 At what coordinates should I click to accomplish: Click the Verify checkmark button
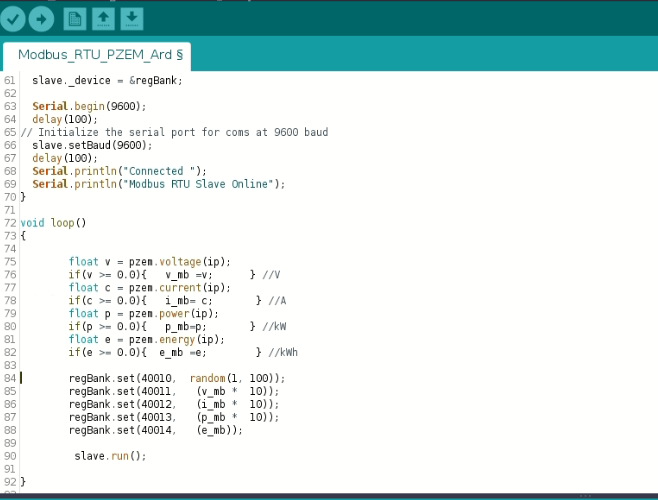[13, 19]
